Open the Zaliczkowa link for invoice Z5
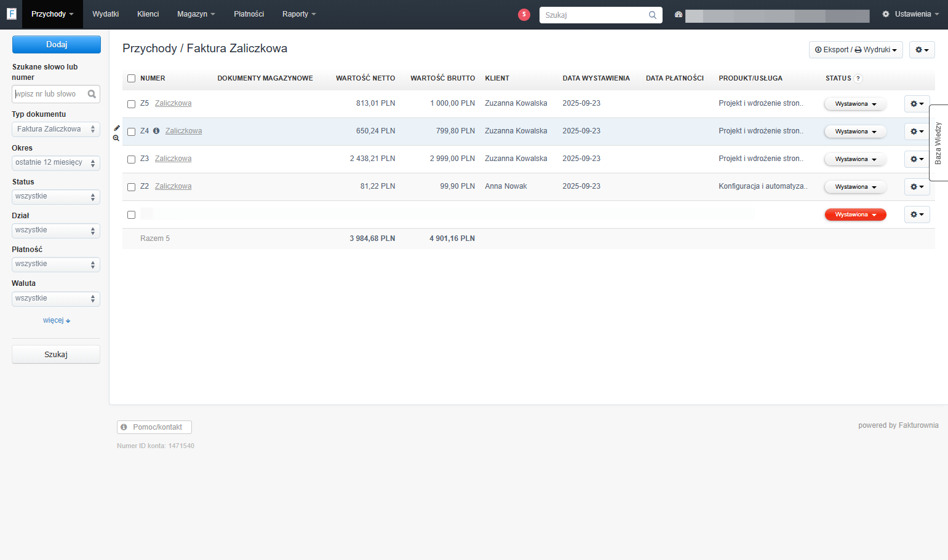948x560 pixels. pyautogui.click(x=173, y=103)
